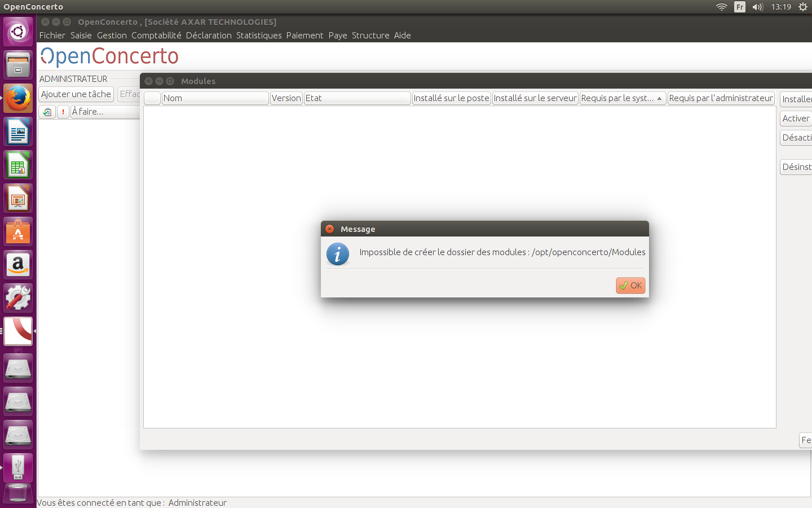Open the Saisie menu
This screenshot has width=812, height=508.
(81, 35)
